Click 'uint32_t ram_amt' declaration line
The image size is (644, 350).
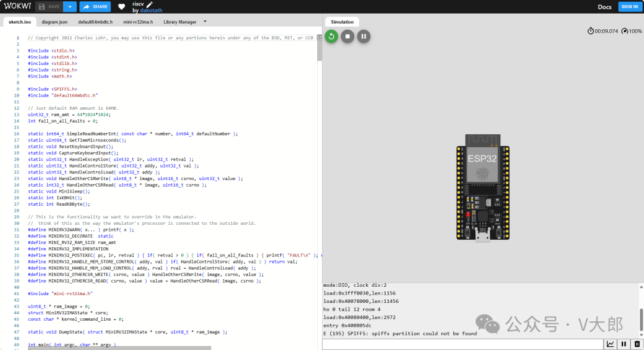pyautogui.click(x=69, y=114)
